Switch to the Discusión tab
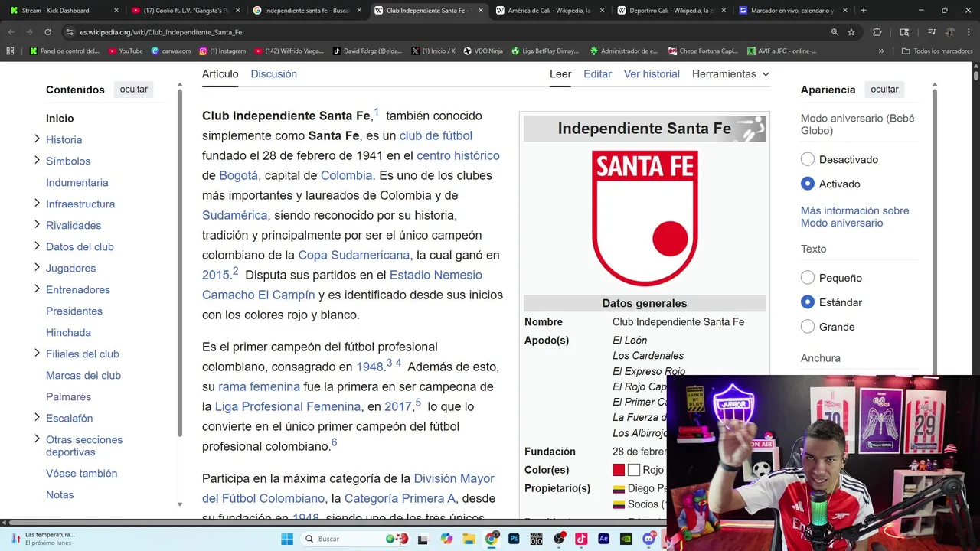This screenshot has height=551, width=980. point(273,74)
